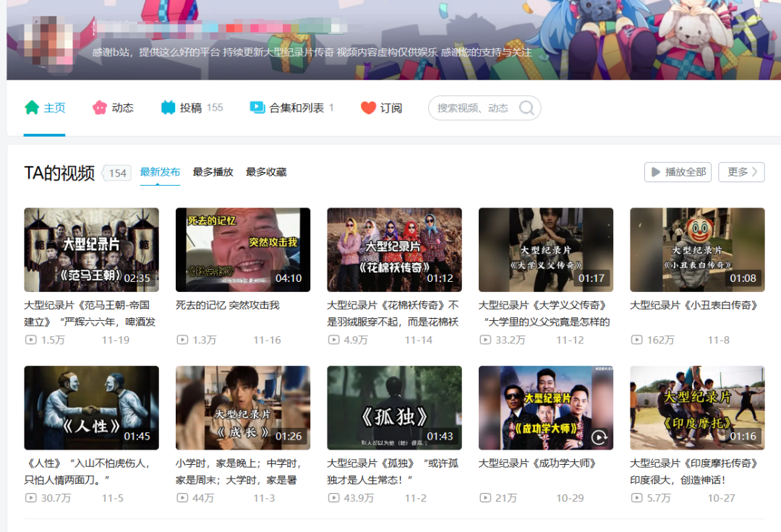Click the replay icon on 成功学大师 thumbnail

pyautogui.click(x=599, y=437)
